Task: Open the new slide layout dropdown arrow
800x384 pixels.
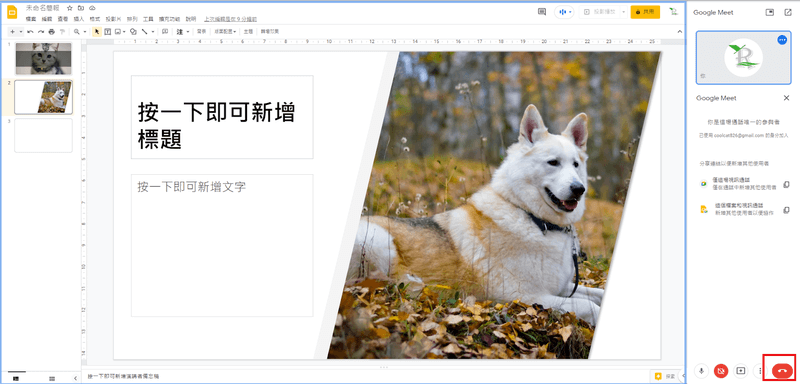Action: point(20,32)
